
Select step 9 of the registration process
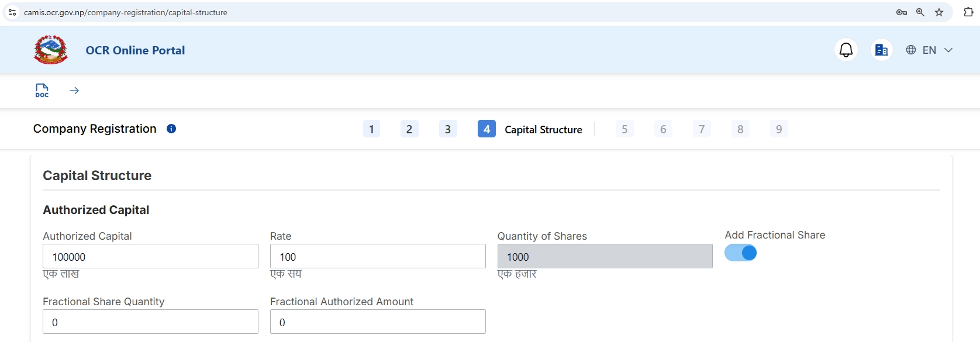tap(778, 129)
